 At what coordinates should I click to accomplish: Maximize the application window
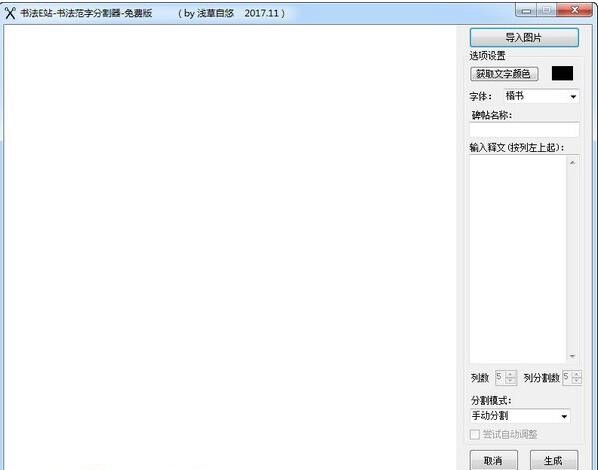tap(547, 11)
